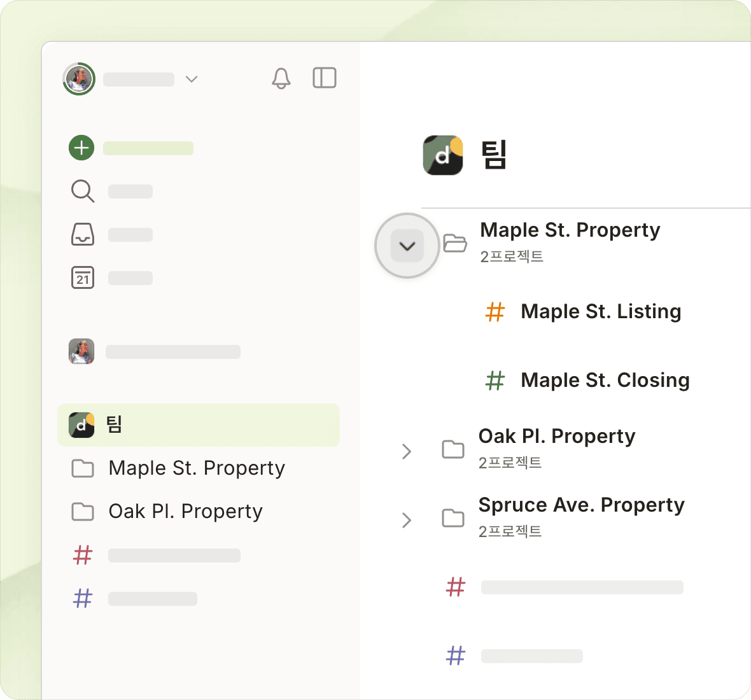This screenshot has height=700, width=751.
Task: Expand the Spruce Ave. Property folder
Action: [407, 520]
